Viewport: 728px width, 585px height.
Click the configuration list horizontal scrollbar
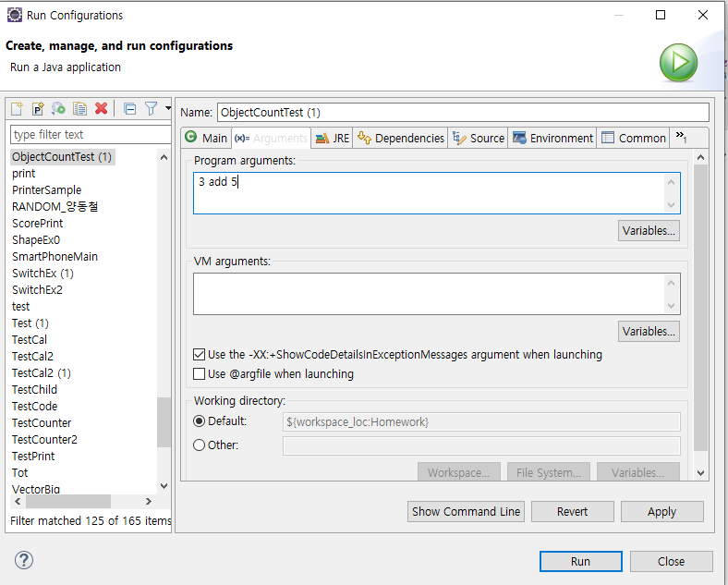(x=68, y=502)
